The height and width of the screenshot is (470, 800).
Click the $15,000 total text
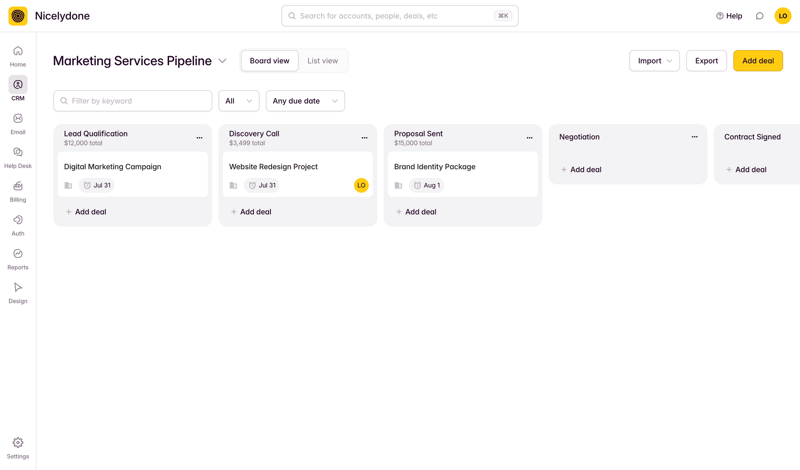coord(413,143)
